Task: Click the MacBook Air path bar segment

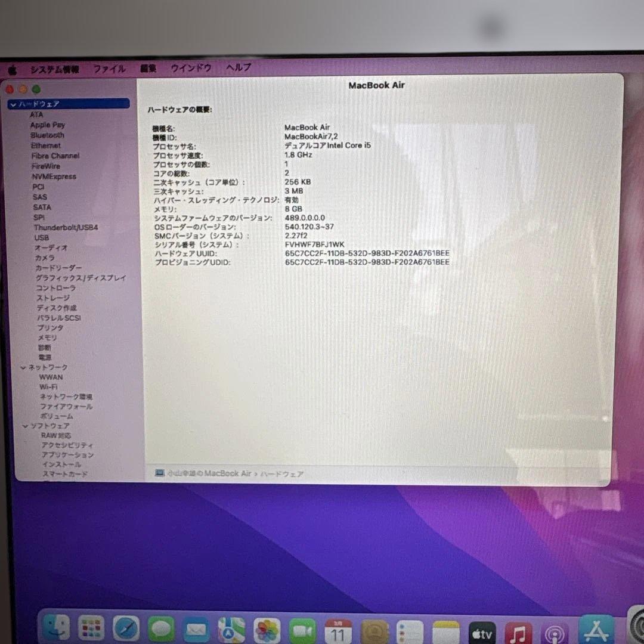Action: [x=209, y=473]
